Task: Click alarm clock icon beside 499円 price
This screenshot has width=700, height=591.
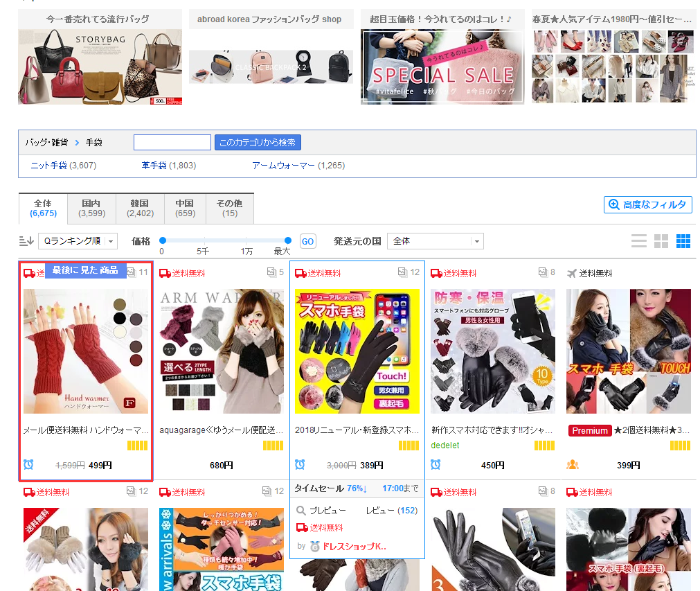Action: [28, 465]
